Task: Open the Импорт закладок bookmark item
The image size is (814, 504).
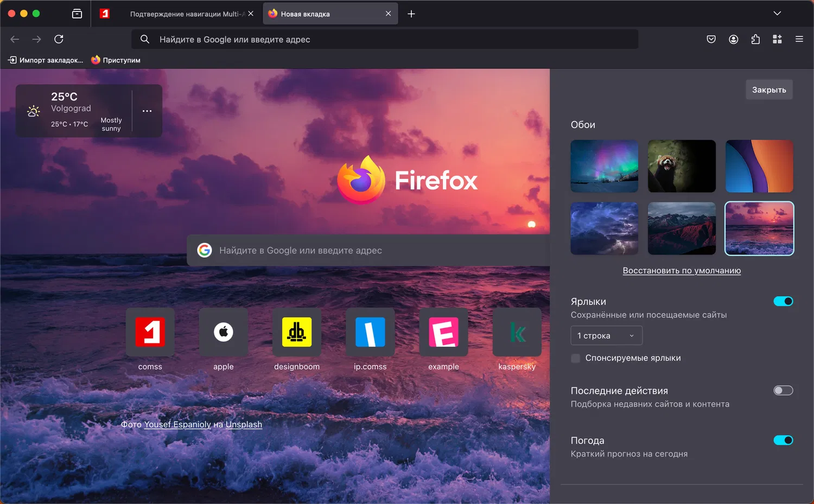Action: (x=46, y=60)
